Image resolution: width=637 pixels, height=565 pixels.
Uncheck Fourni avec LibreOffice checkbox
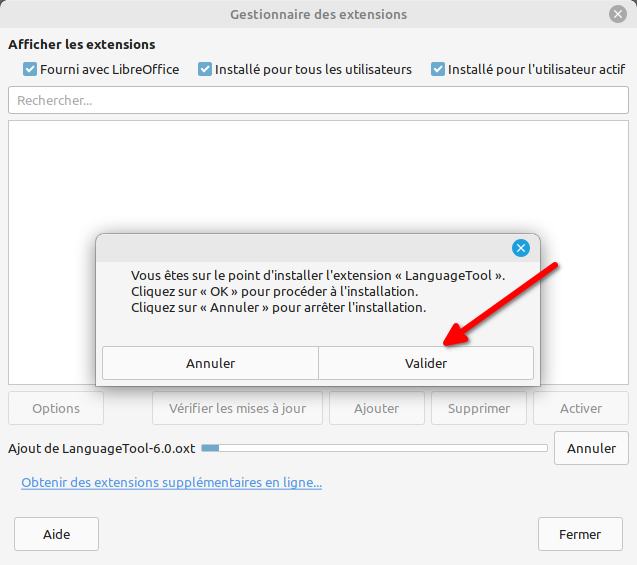tap(30, 69)
